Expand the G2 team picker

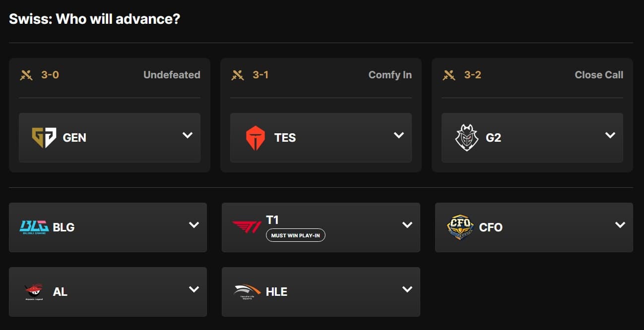(610, 135)
